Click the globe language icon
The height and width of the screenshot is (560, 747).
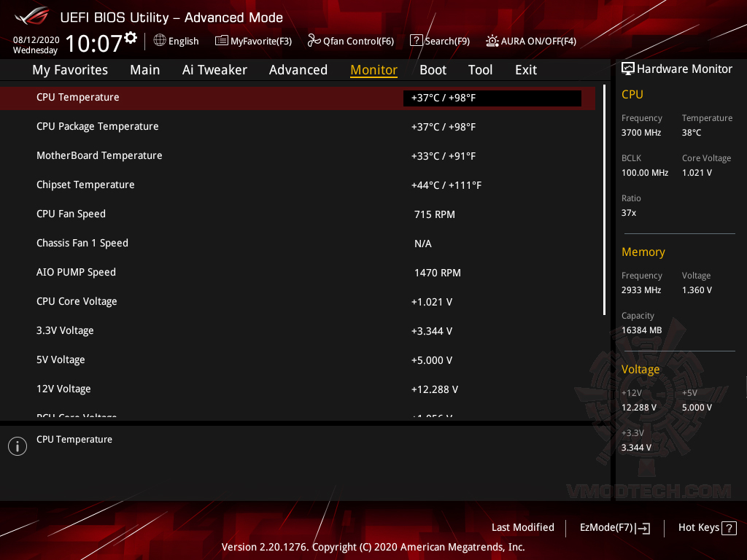click(x=160, y=41)
